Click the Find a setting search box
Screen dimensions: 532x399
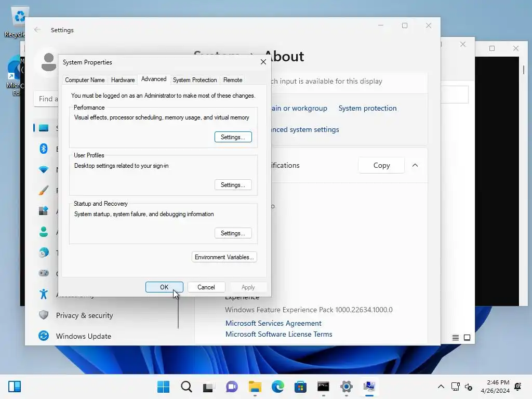[x=46, y=99]
